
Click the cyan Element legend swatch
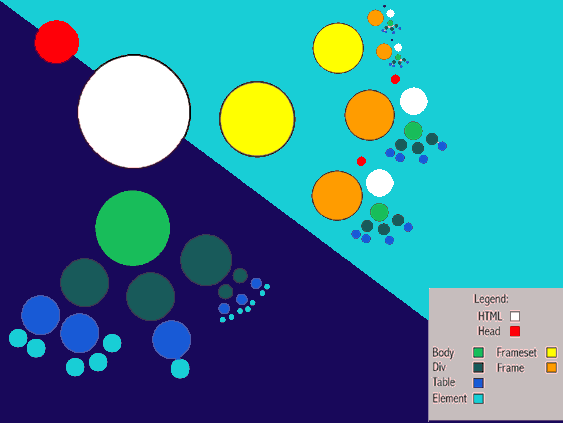(x=478, y=399)
